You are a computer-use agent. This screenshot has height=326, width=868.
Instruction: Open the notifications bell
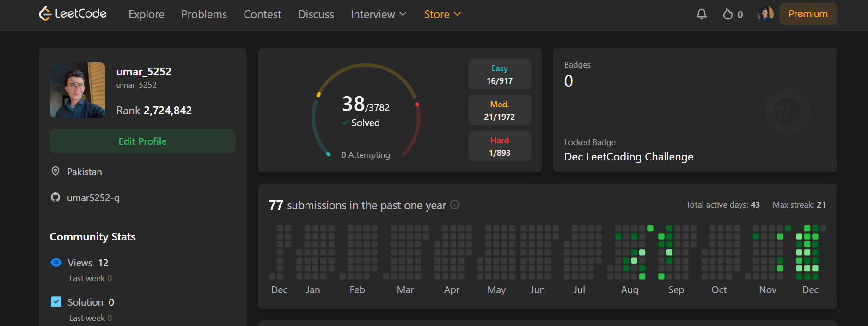701,14
